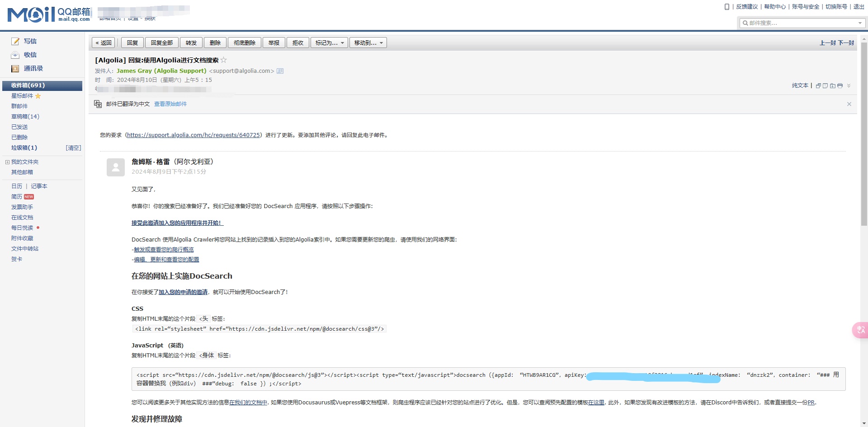Go to next email 下一封

click(846, 43)
